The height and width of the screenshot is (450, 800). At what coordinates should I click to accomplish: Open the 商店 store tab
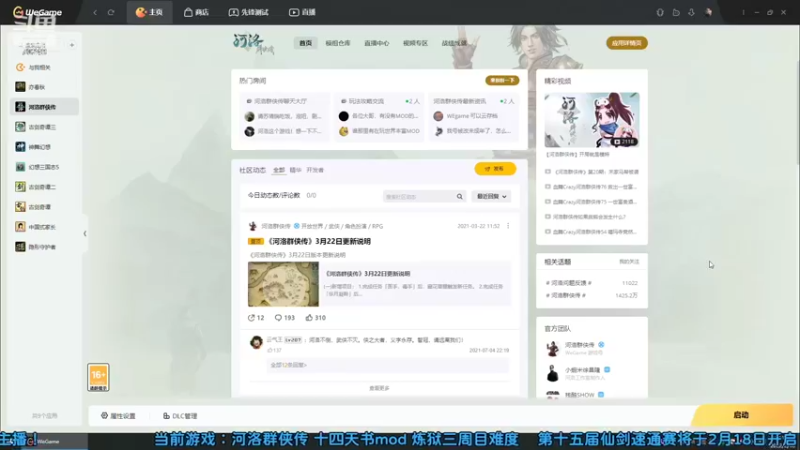click(x=196, y=12)
